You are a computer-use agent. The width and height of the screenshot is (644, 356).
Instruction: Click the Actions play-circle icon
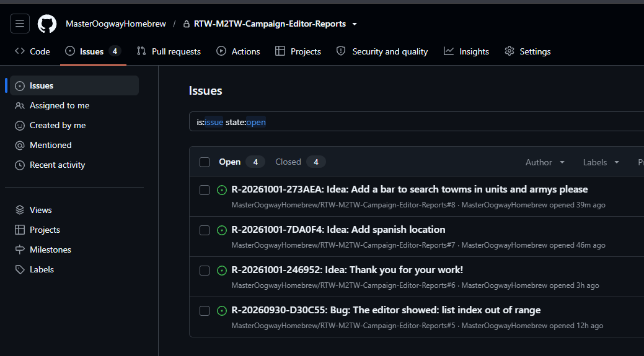tap(221, 51)
